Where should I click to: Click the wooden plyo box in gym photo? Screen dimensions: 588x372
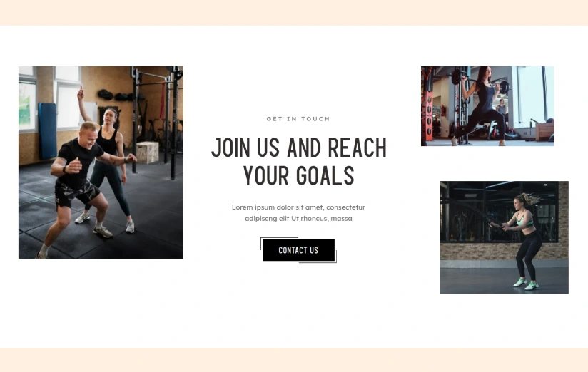click(x=148, y=152)
